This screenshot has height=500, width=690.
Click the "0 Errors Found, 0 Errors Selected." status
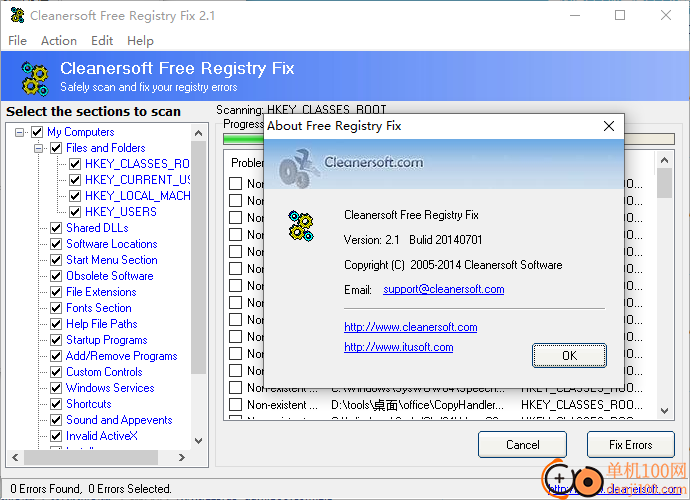(x=91, y=489)
